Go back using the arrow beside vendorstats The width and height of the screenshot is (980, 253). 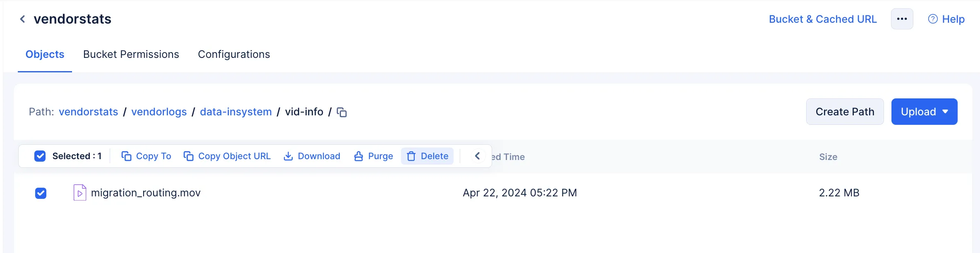point(22,19)
